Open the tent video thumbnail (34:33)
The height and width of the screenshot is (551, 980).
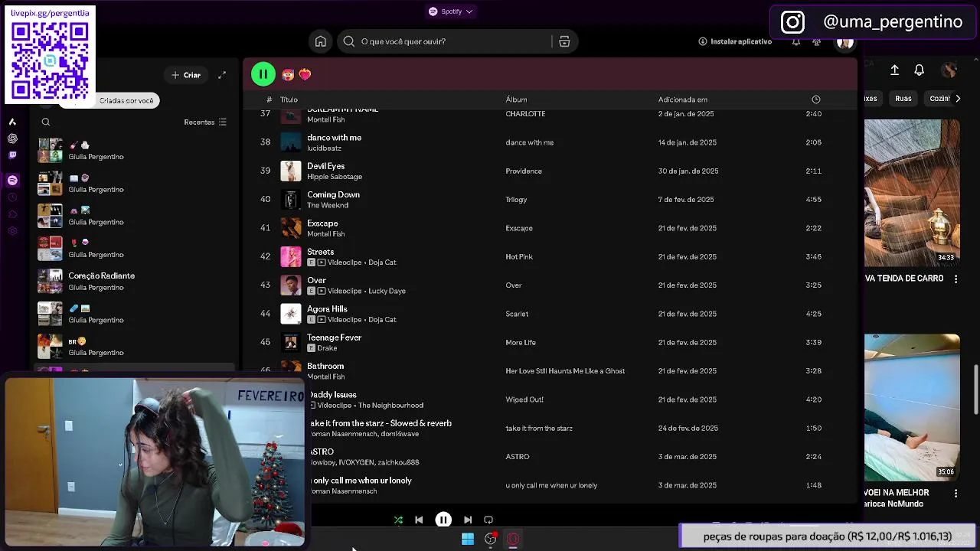click(x=912, y=193)
